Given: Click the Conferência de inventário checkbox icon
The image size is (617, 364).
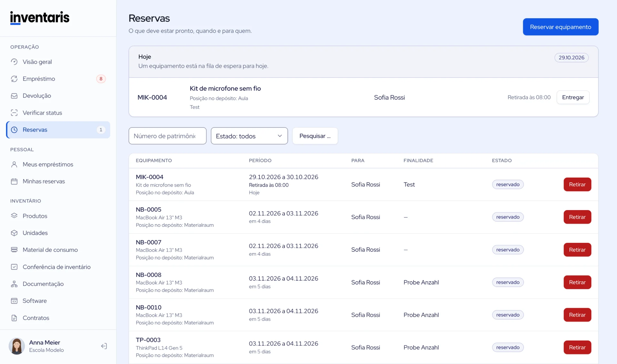Looking at the screenshot, I should 14,267.
